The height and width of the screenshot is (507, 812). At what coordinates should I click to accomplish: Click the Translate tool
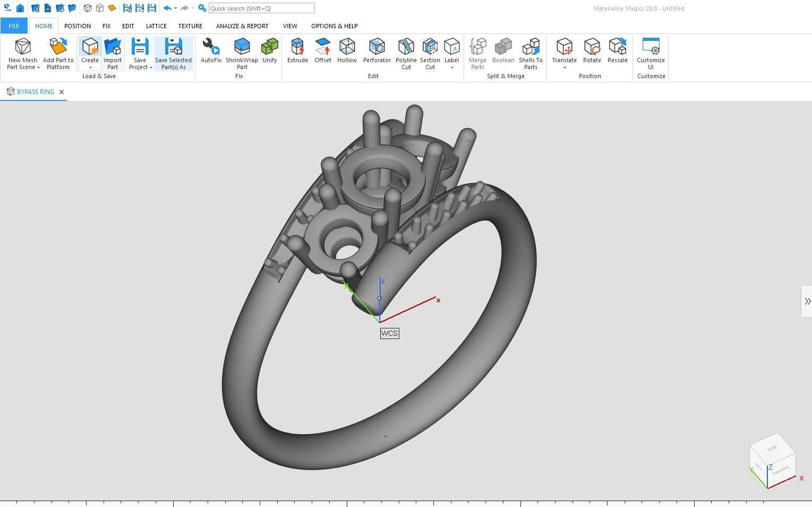point(565,50)
